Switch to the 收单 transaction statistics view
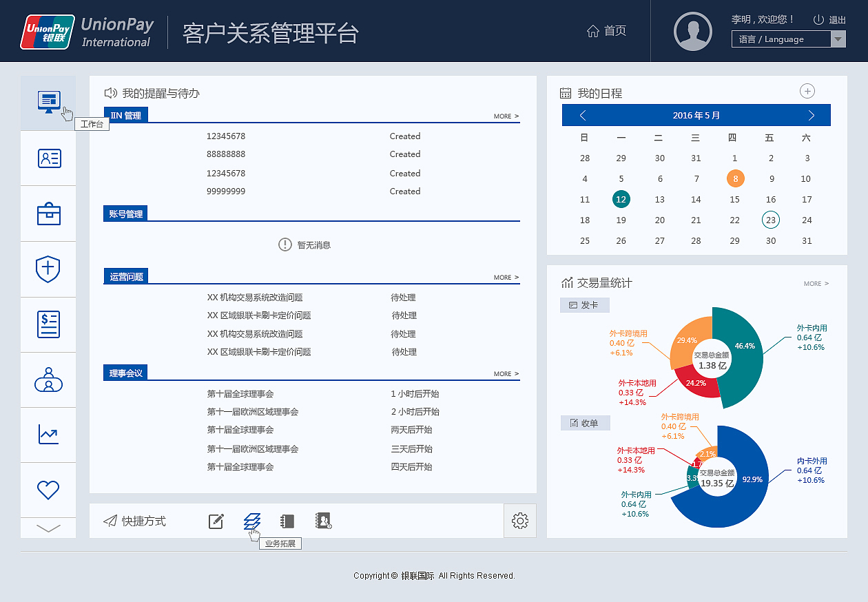The image size is (868, 602). pos(585,422)
